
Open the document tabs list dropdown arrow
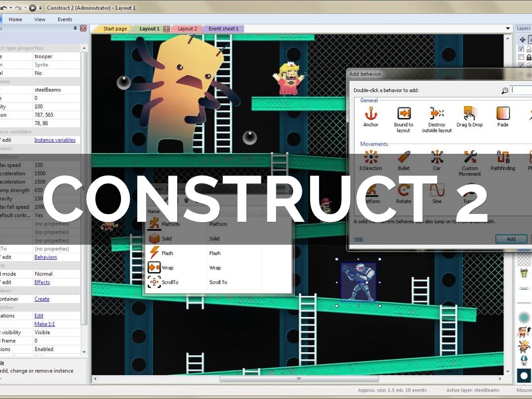[x=508, y=29]
